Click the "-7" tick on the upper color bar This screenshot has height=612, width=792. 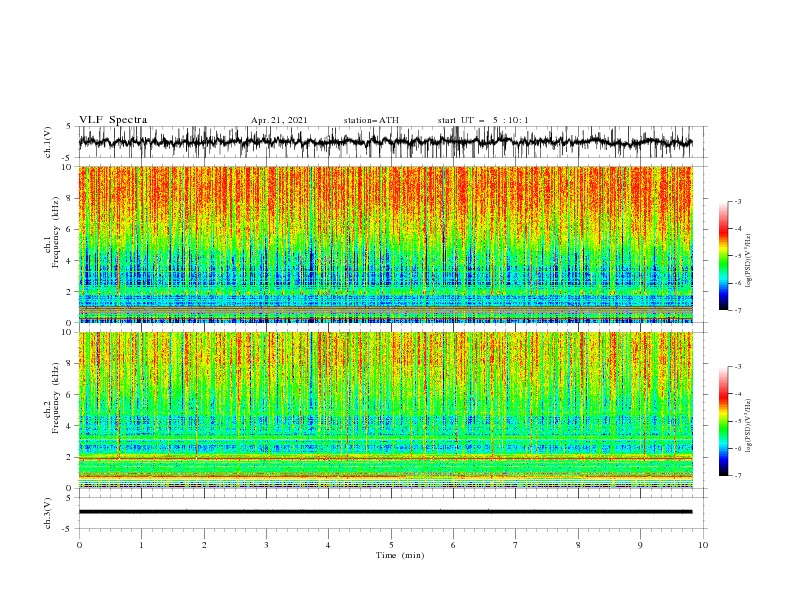tap(737, 310)
